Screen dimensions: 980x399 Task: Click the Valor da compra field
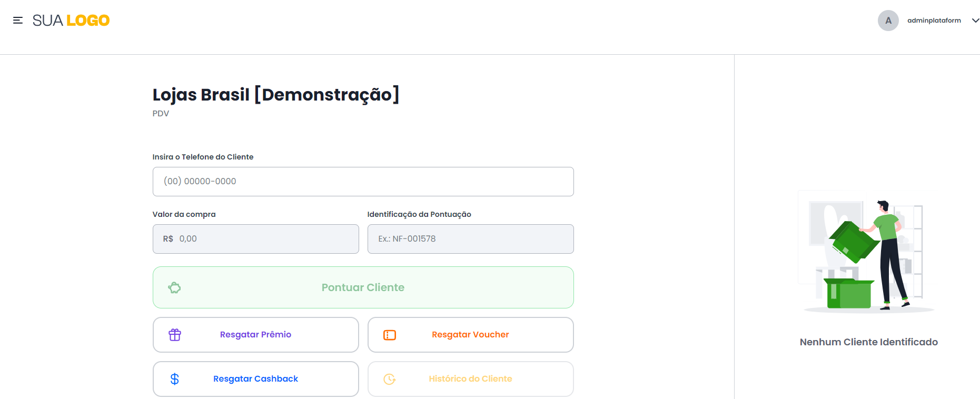pyautogui.click(x=255, y=239)
